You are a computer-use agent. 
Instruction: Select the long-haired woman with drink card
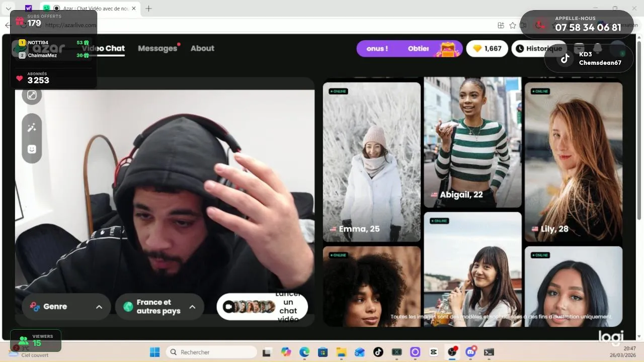pyautogui.click(x=472, y=269)
